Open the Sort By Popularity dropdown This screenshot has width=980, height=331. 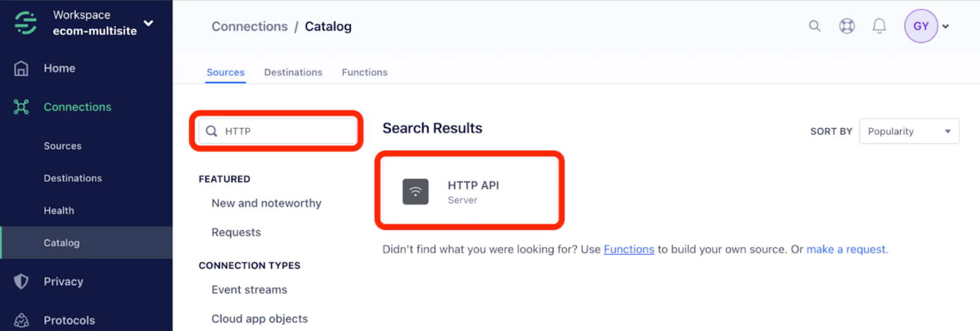click(909, 131)
